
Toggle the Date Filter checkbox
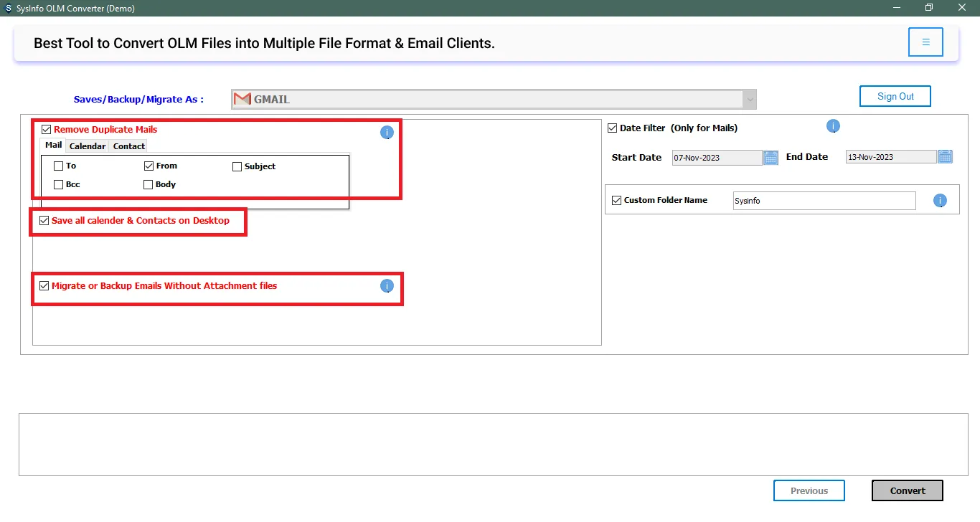(x=613, y=128)
